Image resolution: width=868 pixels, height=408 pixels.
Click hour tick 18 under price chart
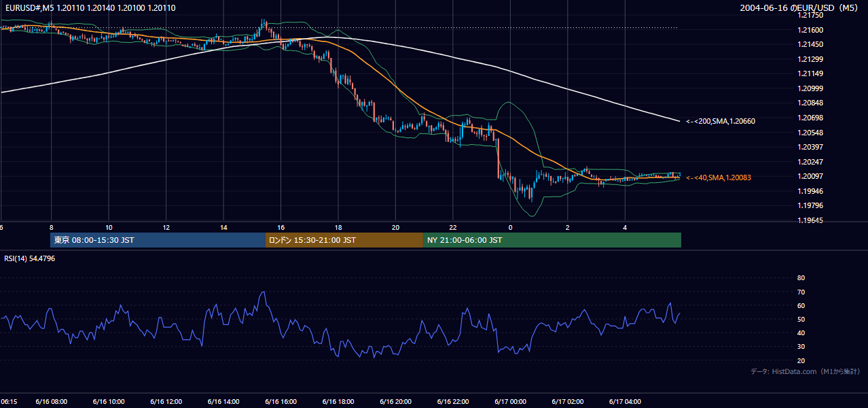(338, 227)
